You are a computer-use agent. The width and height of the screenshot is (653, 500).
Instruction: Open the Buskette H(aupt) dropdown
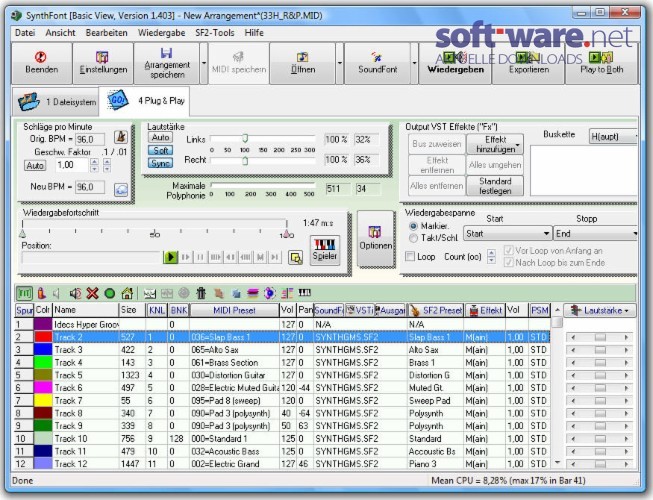click(613, 137)
